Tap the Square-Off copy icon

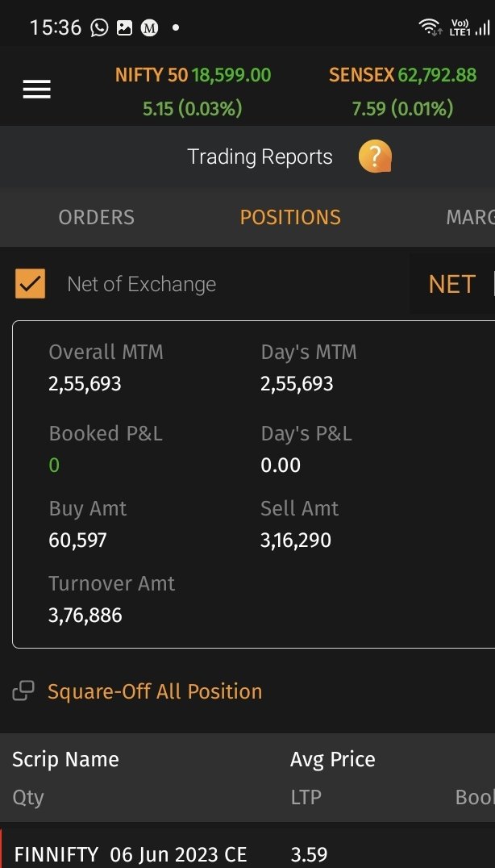[23, 691]
